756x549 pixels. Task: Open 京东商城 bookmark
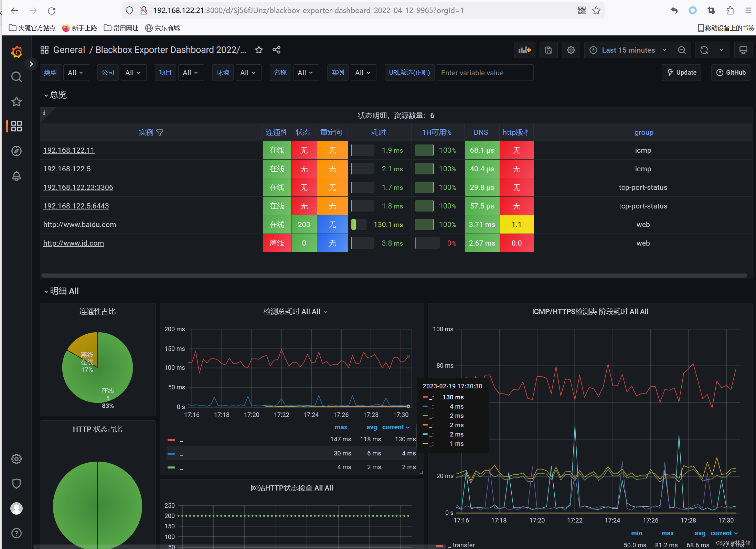(x=162, y=28)
